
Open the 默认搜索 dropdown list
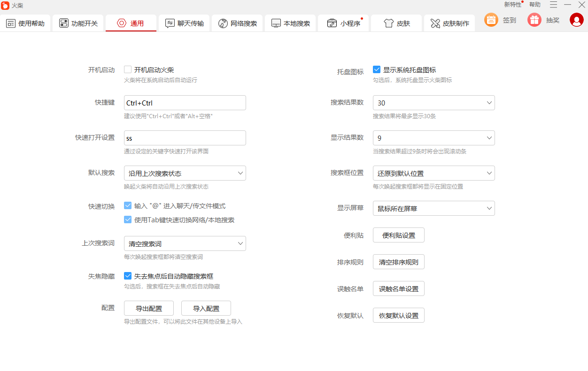(x=185, y=173)
